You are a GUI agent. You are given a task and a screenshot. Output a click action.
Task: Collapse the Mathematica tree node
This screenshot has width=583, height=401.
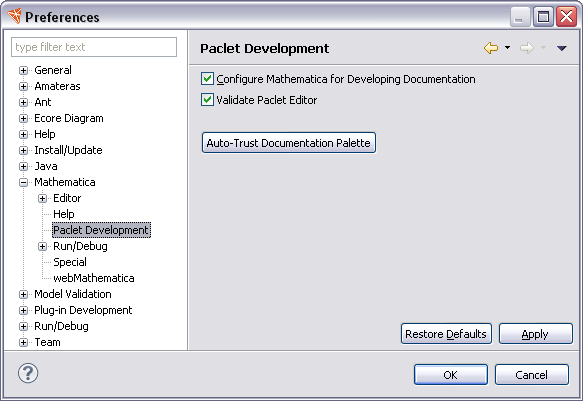click(x=23, y=182)
